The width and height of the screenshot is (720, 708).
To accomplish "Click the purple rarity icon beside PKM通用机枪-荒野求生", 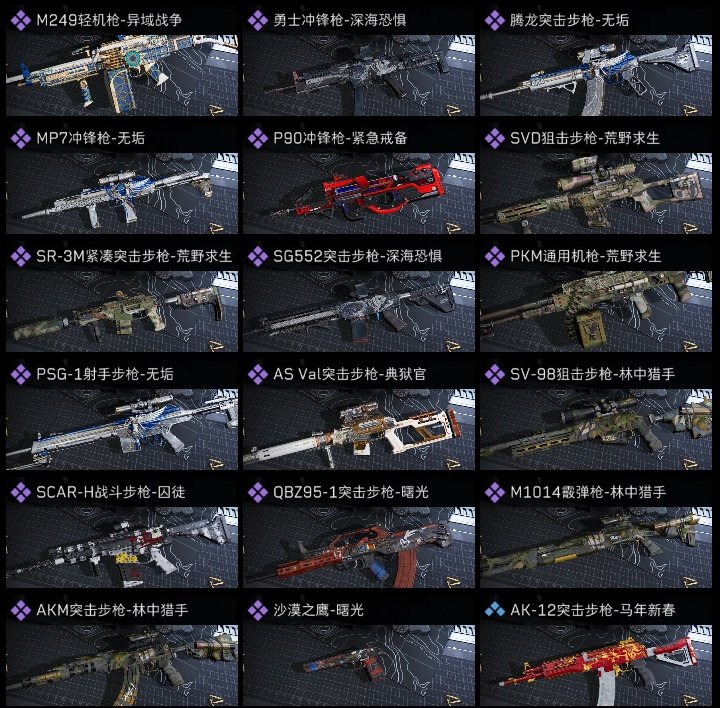I will [x=495, y=256].
